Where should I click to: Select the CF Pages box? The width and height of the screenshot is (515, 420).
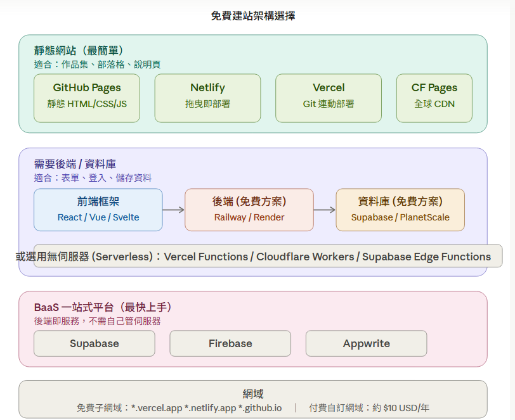(x=434, y=98)
